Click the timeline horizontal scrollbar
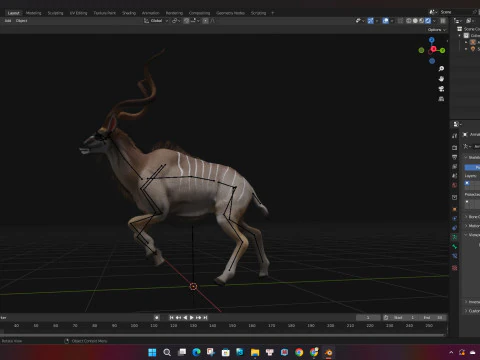Screen dimensions: 480x360 [x=222, y=335]
